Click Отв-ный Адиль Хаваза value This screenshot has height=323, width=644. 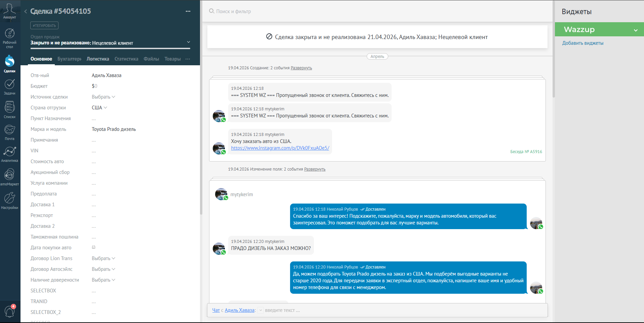click(107, 75)
